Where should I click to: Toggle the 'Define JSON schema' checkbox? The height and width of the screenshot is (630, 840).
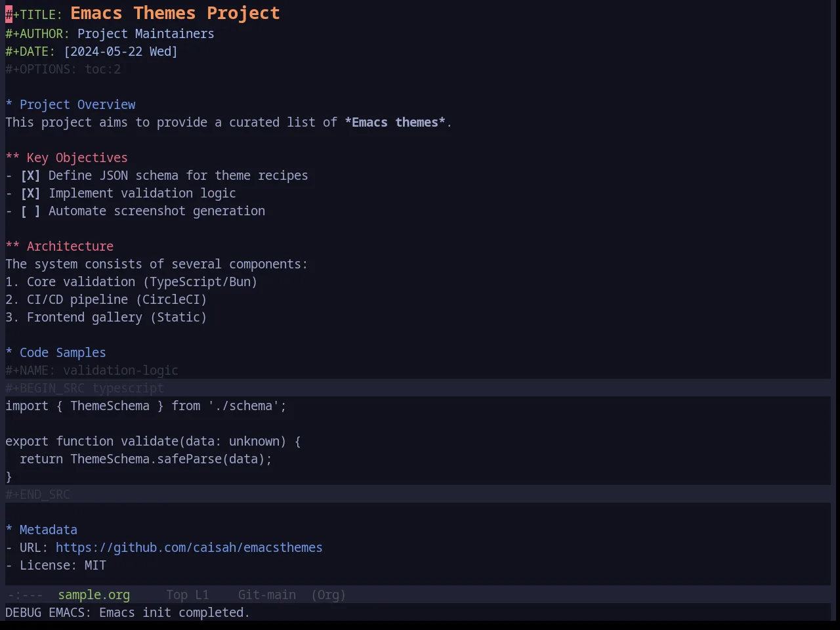(x=30, y=176)
